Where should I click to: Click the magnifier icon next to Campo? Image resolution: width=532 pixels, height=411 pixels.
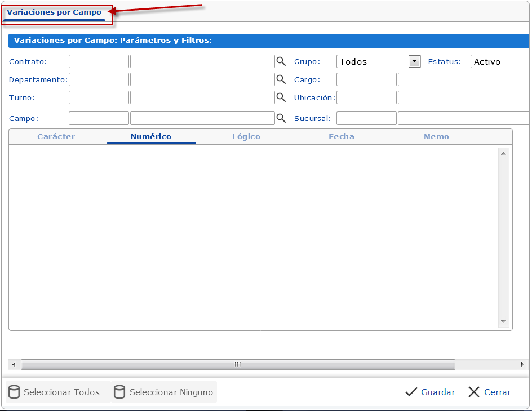pos(281,118)
